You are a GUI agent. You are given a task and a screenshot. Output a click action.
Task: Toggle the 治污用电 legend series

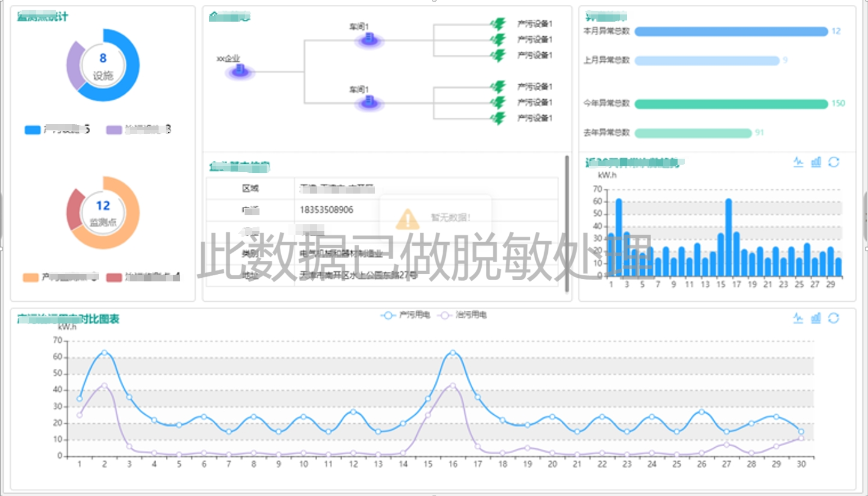click(x=462, y=314)
